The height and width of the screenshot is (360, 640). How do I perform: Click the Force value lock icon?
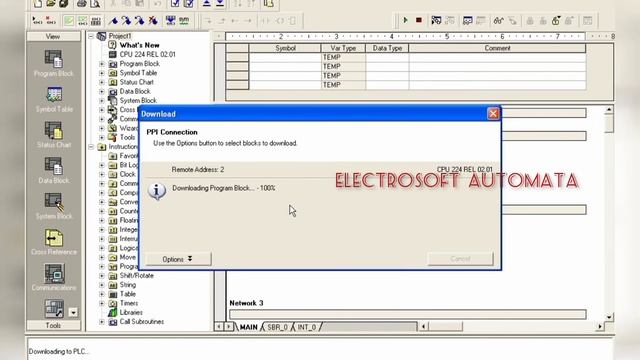click(529, 20)
